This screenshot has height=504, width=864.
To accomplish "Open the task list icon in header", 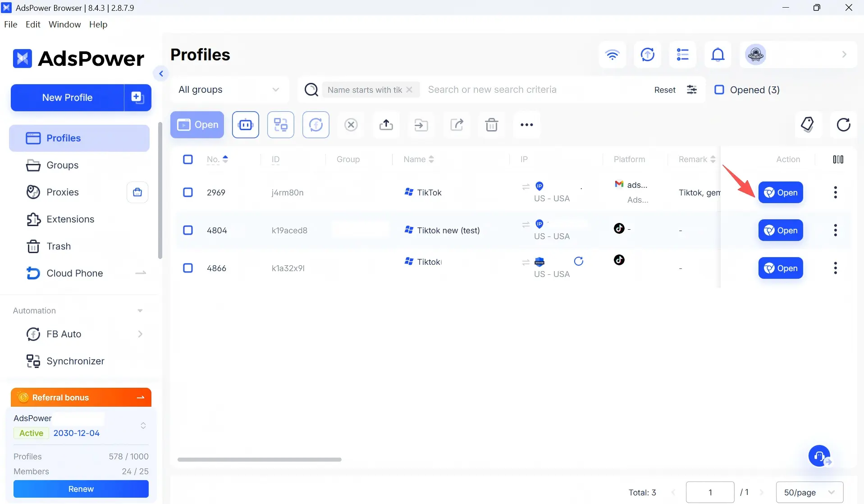I will [683, 54].
